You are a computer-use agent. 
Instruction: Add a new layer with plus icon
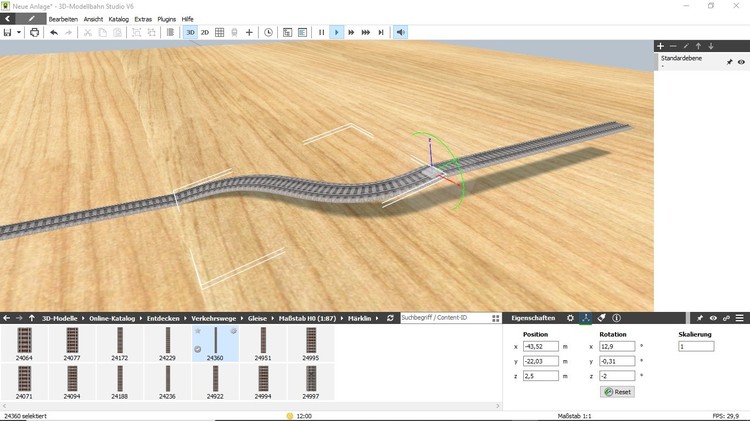coord(660,46)
